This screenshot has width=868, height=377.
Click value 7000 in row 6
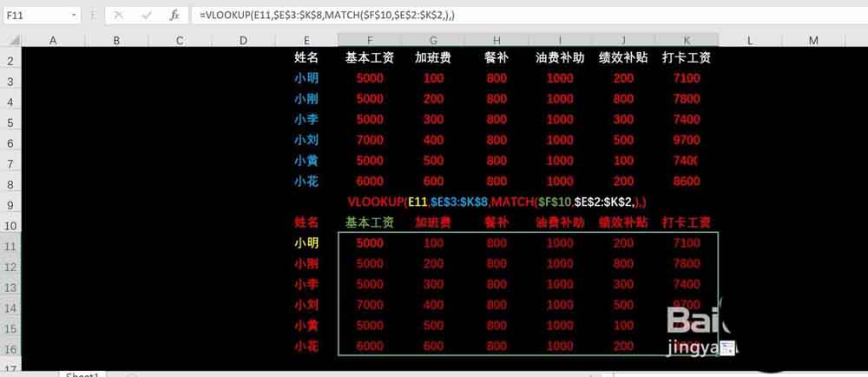click(370, 140)
